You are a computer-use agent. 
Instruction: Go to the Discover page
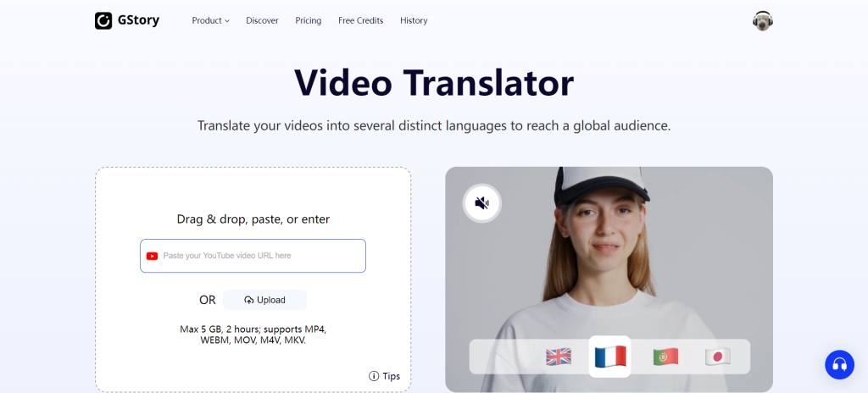263,20
